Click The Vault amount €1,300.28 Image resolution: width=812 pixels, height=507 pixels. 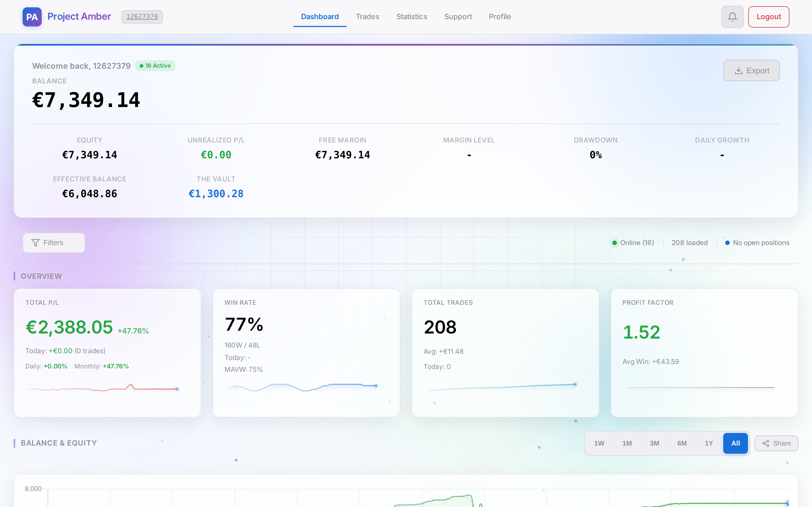(216, 194)
